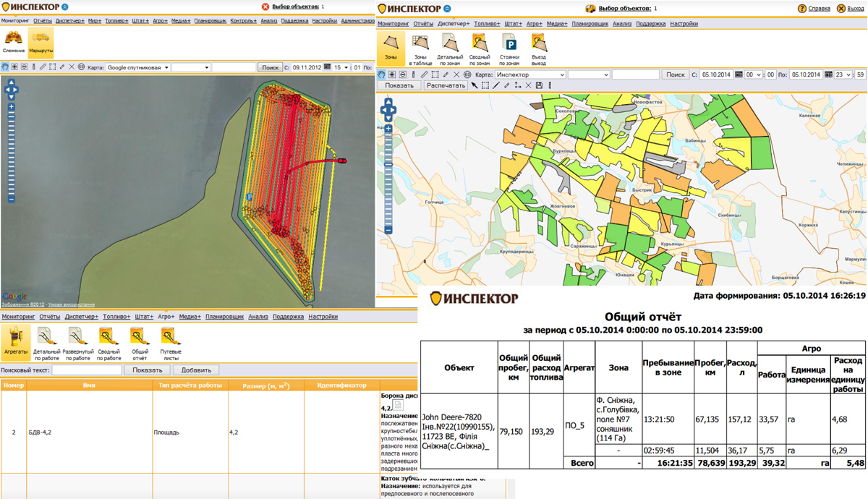Open Карта dropdown showing Google спутниковая
Screen dimensions: 868x499
[137, 67]
